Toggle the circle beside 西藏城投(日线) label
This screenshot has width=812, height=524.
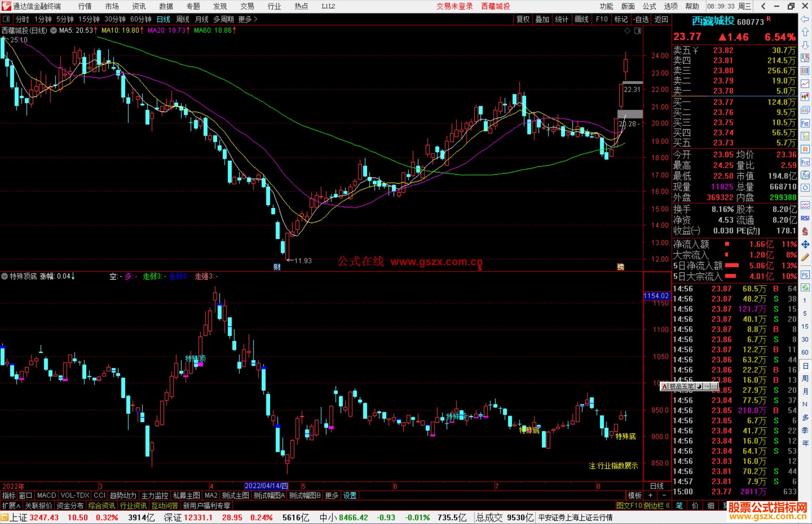(x=53, y=30)
